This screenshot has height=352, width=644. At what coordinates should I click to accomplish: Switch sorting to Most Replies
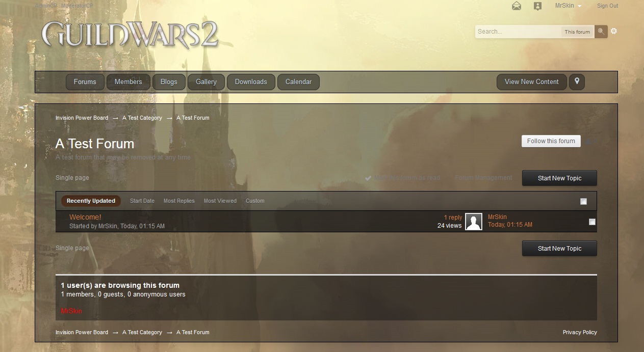click(x=179, y=201)
